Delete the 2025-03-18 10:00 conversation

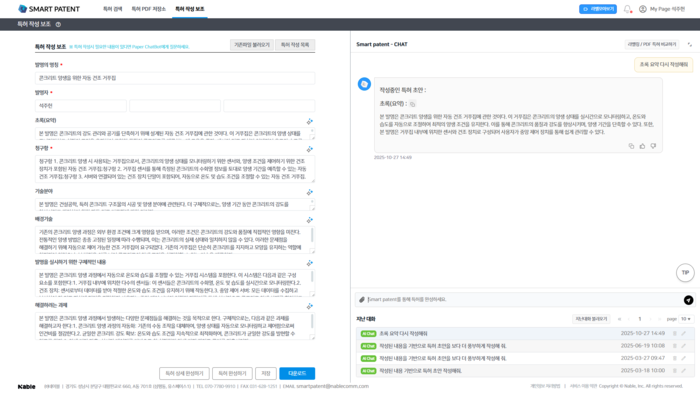(675, 371)
